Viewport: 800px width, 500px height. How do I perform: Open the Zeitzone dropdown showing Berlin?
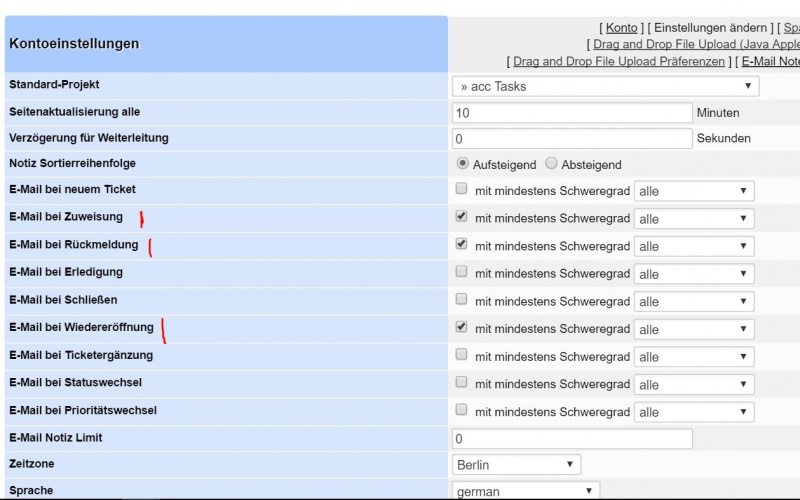516,465
